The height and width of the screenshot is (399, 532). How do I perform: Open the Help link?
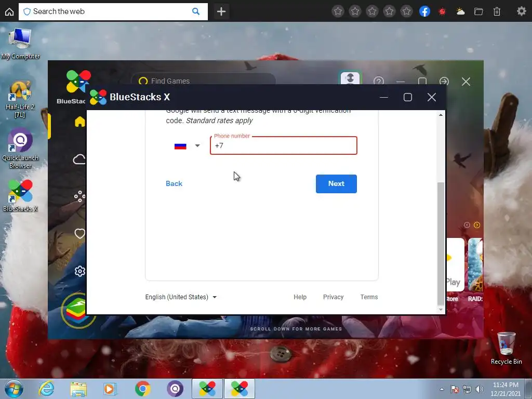[300, 297]
